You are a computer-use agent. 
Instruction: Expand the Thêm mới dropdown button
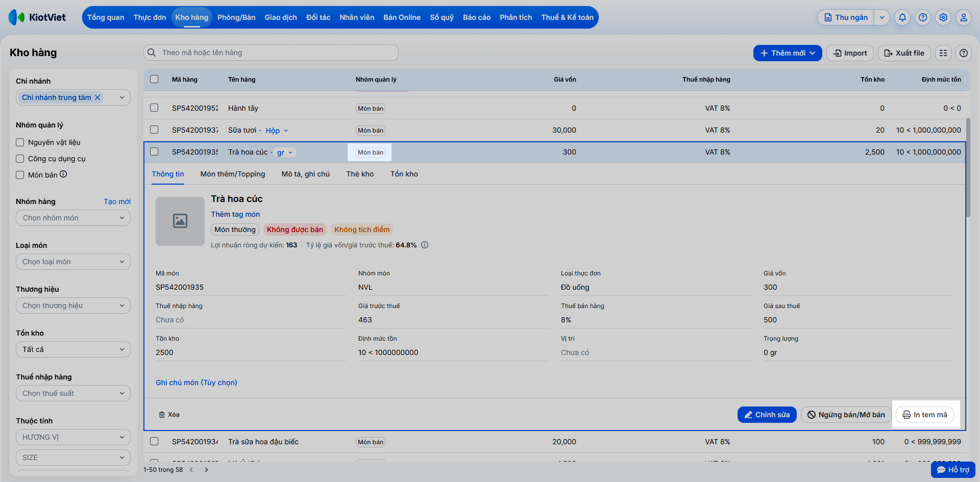(788, 53)
